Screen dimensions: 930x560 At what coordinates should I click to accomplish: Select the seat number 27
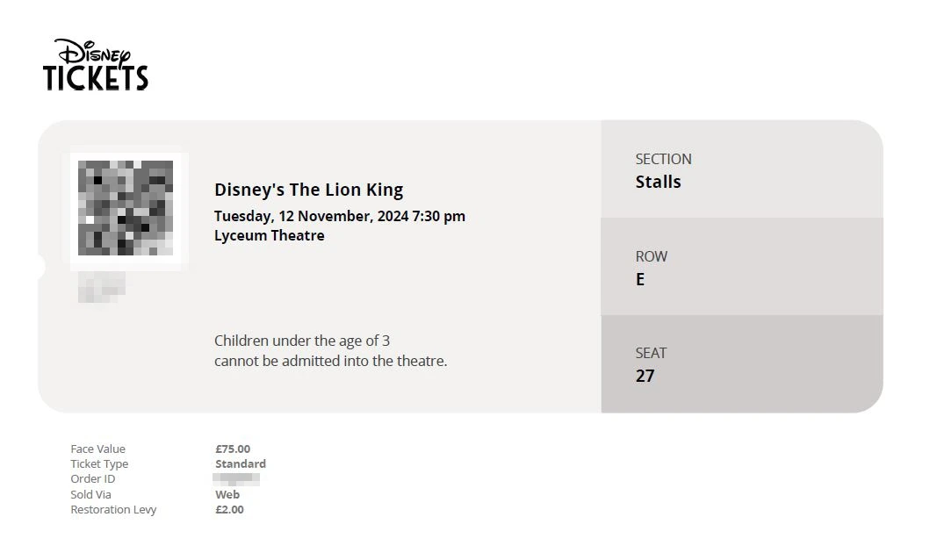[645, 376]
